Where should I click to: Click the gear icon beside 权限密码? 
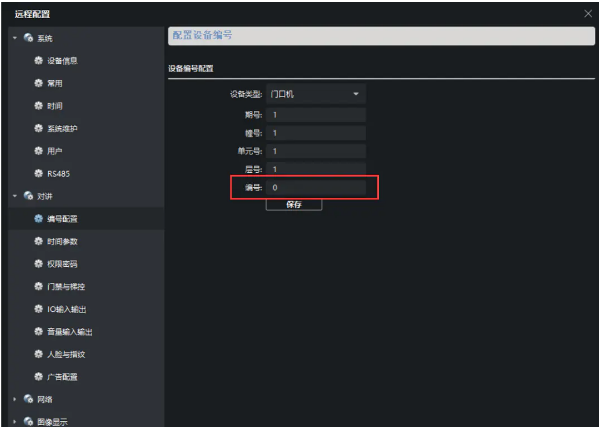click(x=39, y=264)
